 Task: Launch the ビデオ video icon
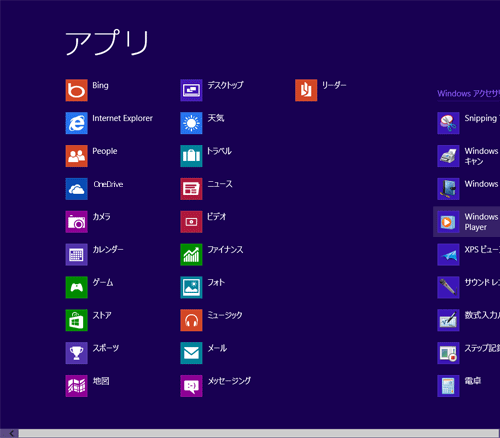[191, 222]
